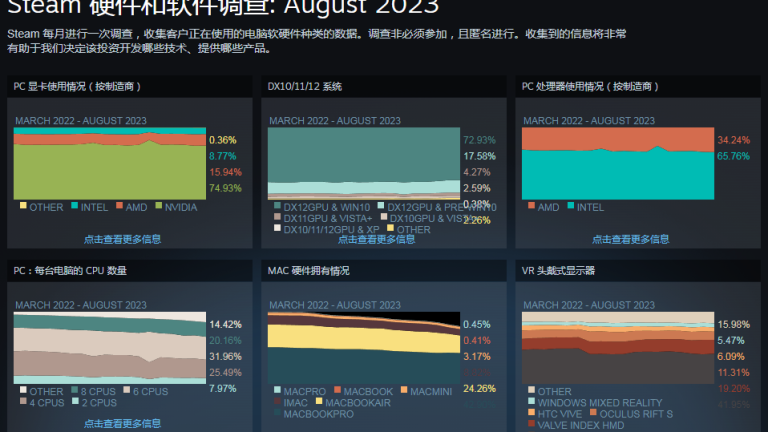Click the DX12GPU & PRE-WIN10 legend label
The height and width of the screenshot is (432, 768).
(x=442, y=207)
